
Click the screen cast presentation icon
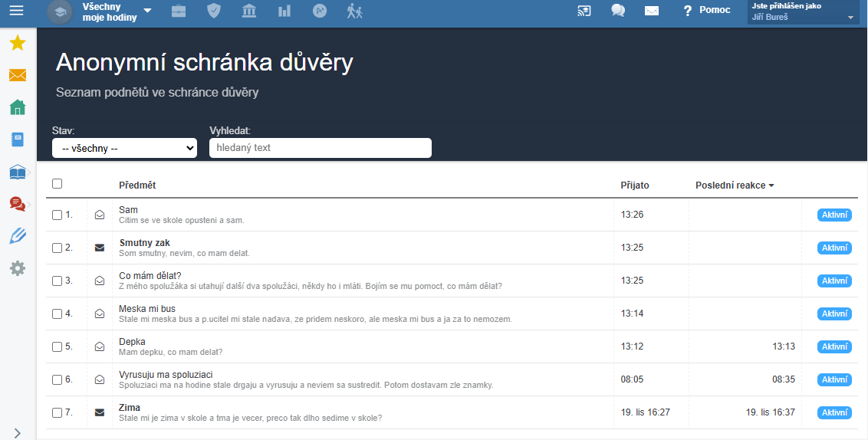[x=584, y=11]
